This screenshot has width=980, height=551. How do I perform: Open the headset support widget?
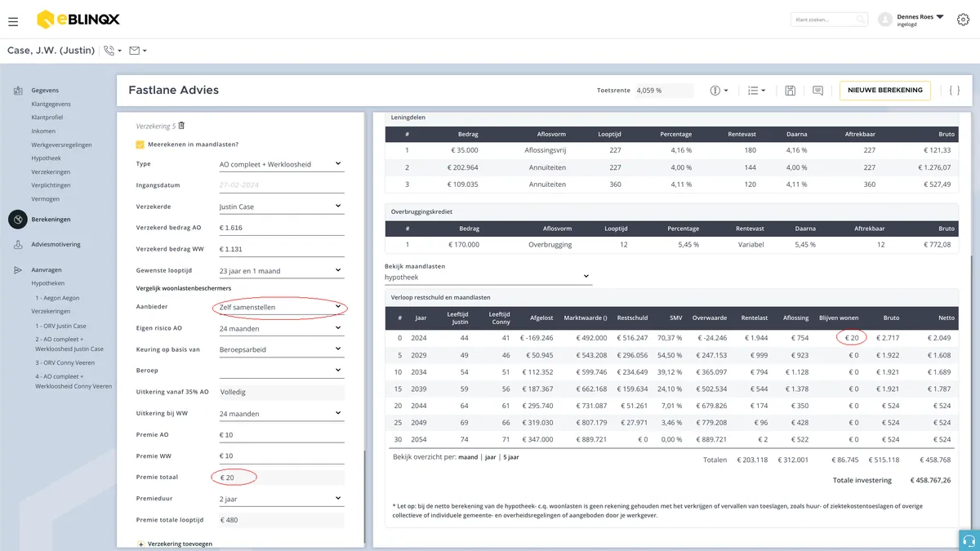(x=969, y=540)
